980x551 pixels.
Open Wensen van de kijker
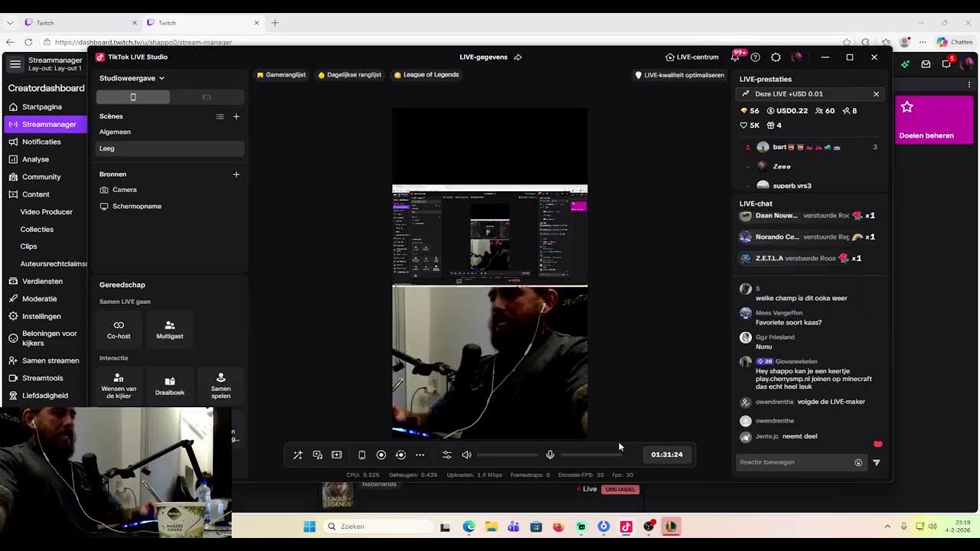[119, 385]
